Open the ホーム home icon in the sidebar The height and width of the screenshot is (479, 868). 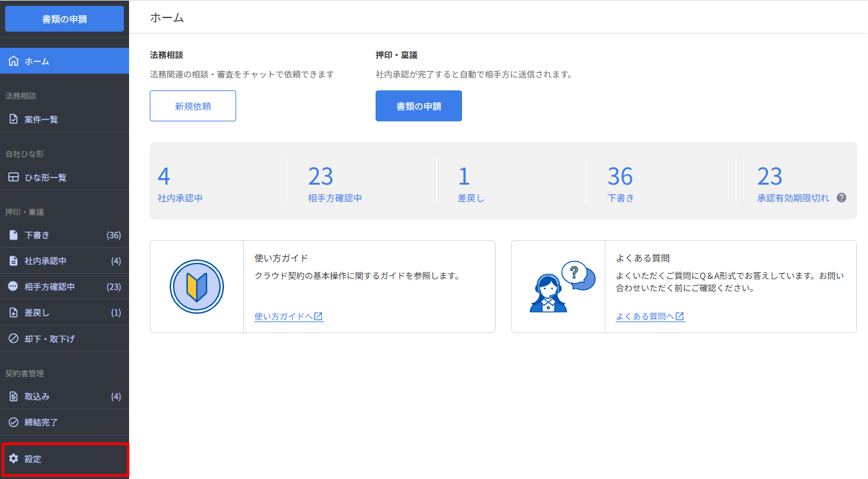pyautogui.click(x=14, y=60)
